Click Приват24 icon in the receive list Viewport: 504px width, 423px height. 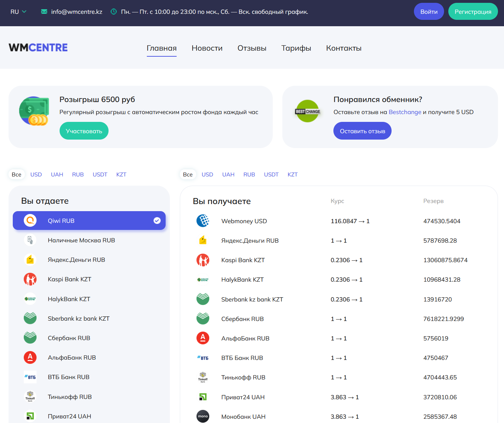(x=203, y=397)
